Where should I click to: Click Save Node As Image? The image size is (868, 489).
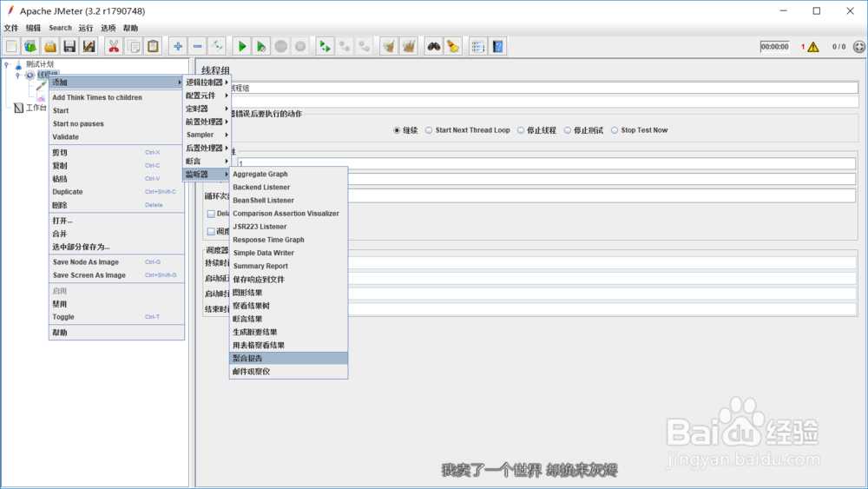(116, 262)
